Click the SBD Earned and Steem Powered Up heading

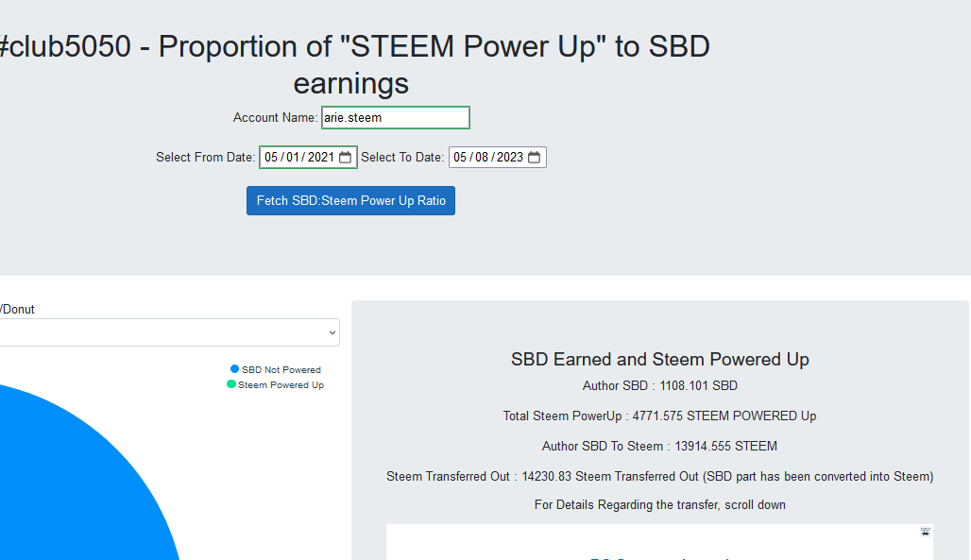point(659,360)
